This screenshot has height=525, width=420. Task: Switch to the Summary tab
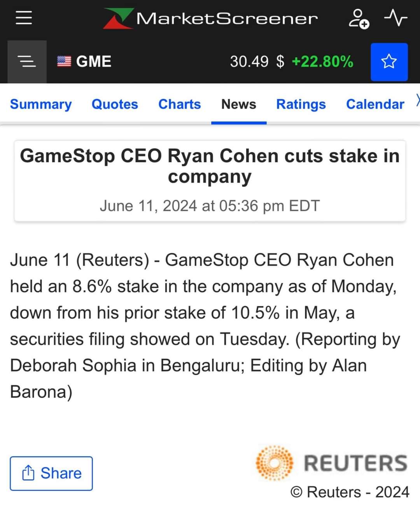[41, 104]
